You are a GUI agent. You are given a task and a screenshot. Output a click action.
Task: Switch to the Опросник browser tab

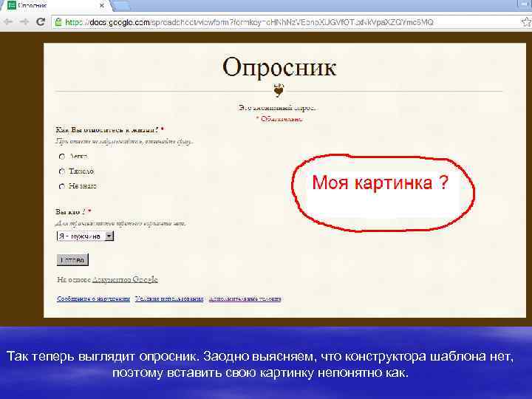click(56, 5)
